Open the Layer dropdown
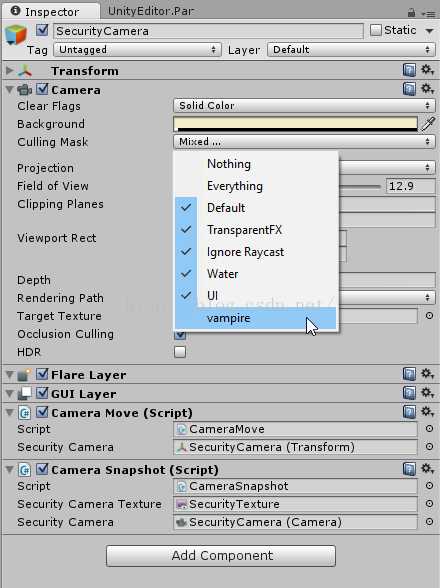This screenshot has width=440, height=588. point(351,50)
